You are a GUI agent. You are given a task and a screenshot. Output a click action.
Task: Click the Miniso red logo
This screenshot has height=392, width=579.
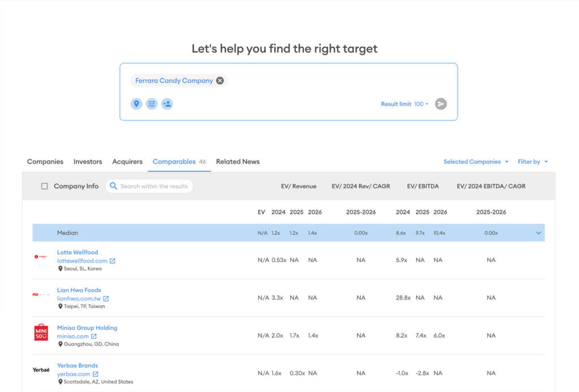[x=41, y=332]
